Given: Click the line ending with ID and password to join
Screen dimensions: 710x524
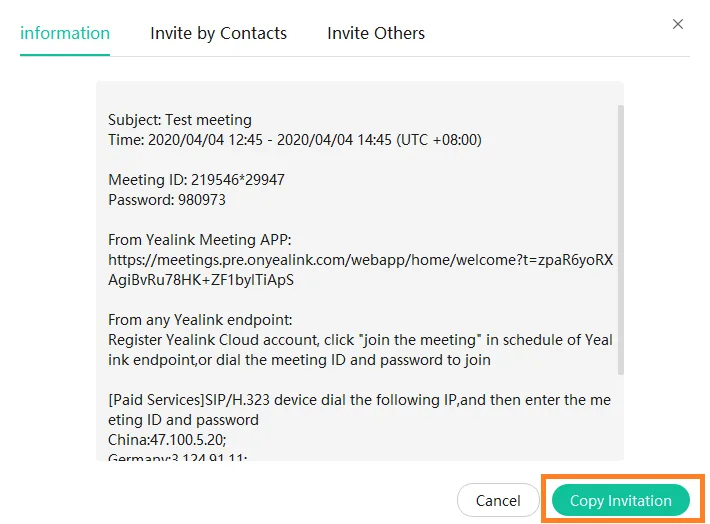Looking at the screenshot, I should 299,360.
